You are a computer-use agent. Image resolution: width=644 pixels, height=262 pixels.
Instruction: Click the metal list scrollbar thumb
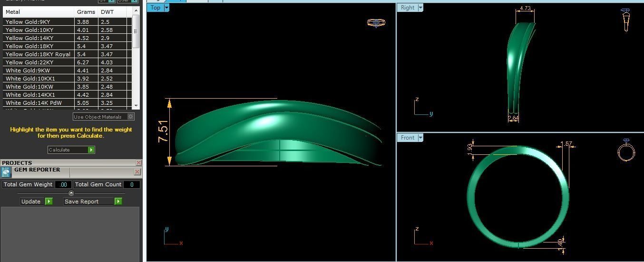(x=136, y=31)
